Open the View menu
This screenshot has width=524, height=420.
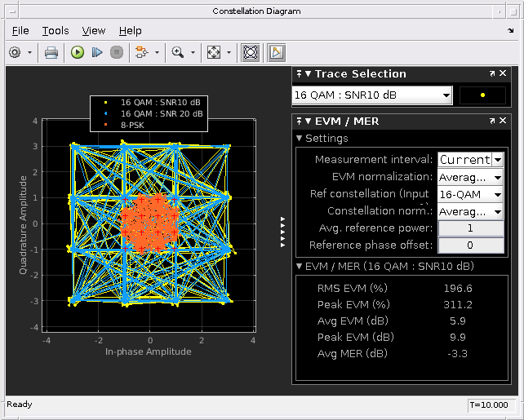tap(93, 30)
